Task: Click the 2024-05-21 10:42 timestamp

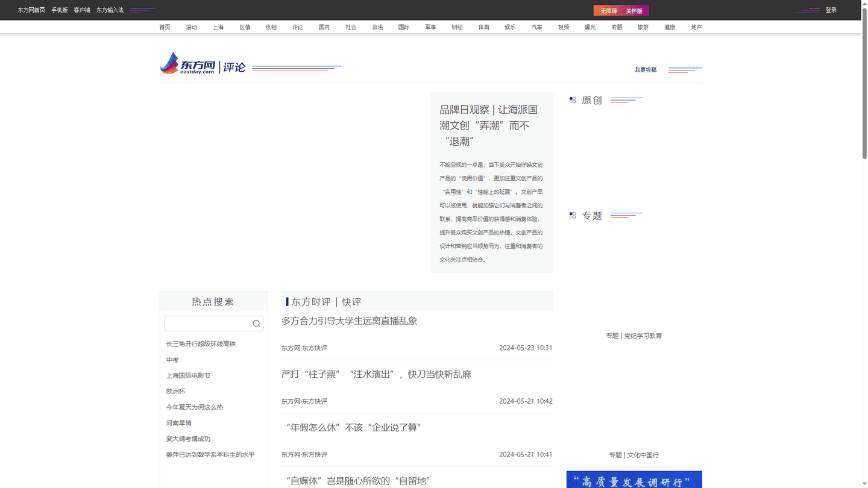Action: (x=526, y=401)
